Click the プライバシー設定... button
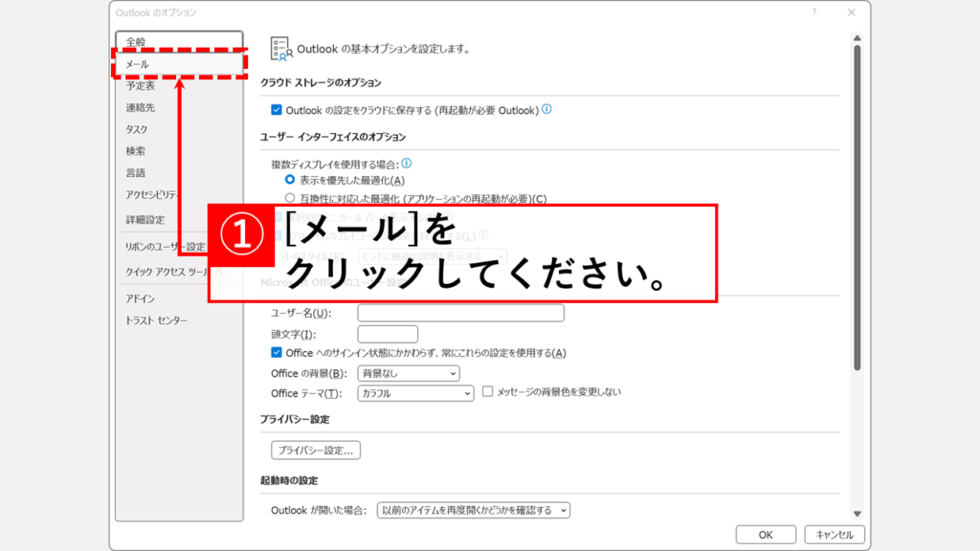 click(x=316, y=451)
